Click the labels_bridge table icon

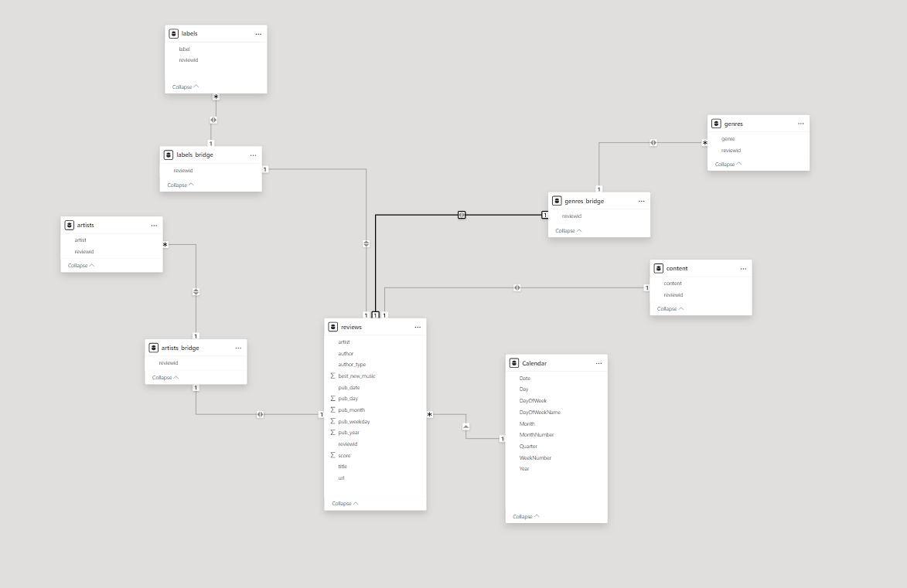[x=169, y=155]
